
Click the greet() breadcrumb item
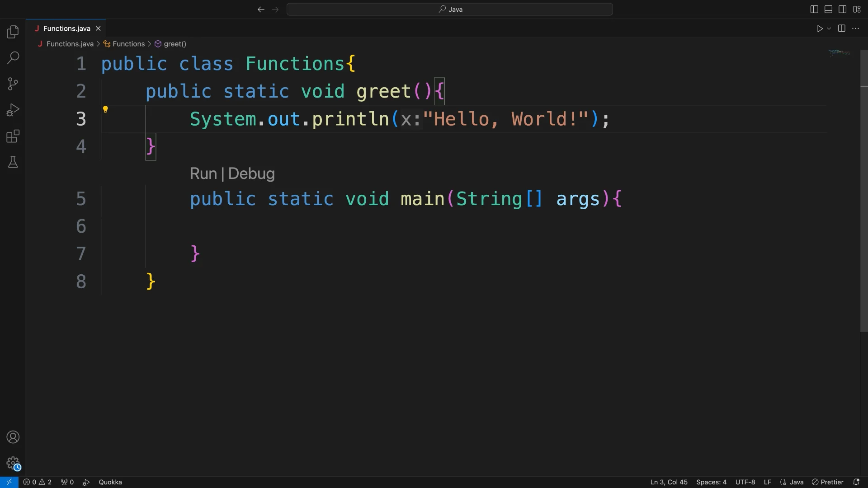coord(175,44)
